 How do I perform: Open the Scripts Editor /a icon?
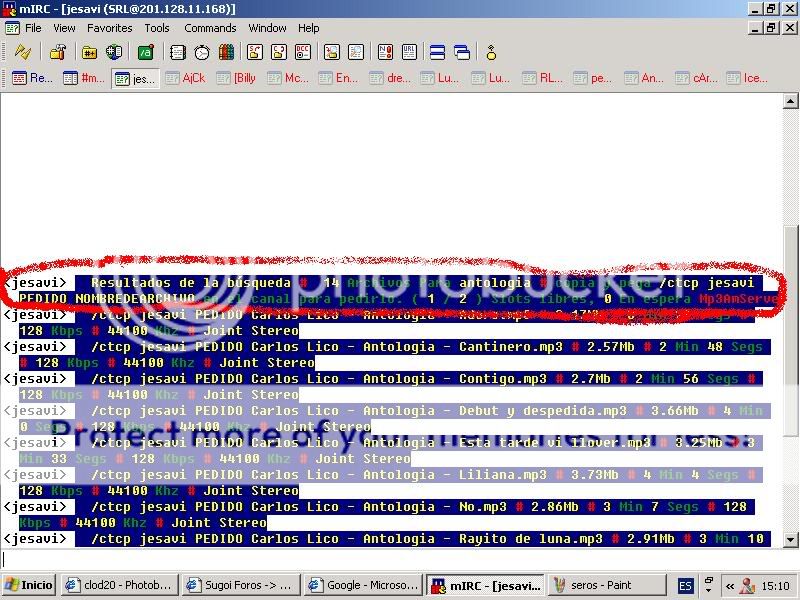point(146,52)
